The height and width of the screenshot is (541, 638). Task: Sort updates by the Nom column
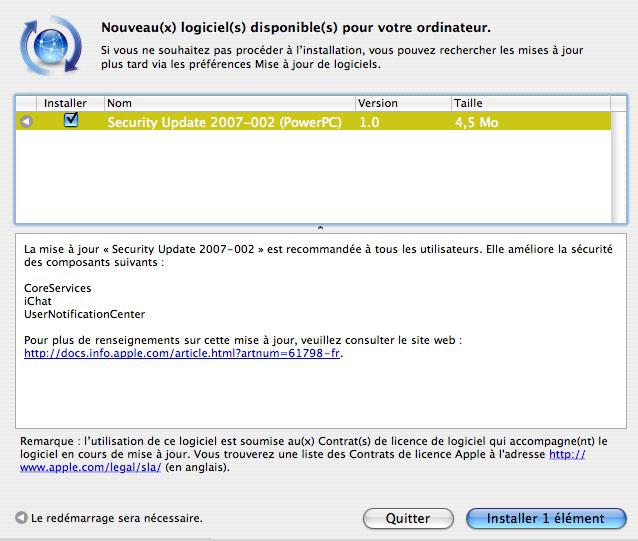point(229,103)
